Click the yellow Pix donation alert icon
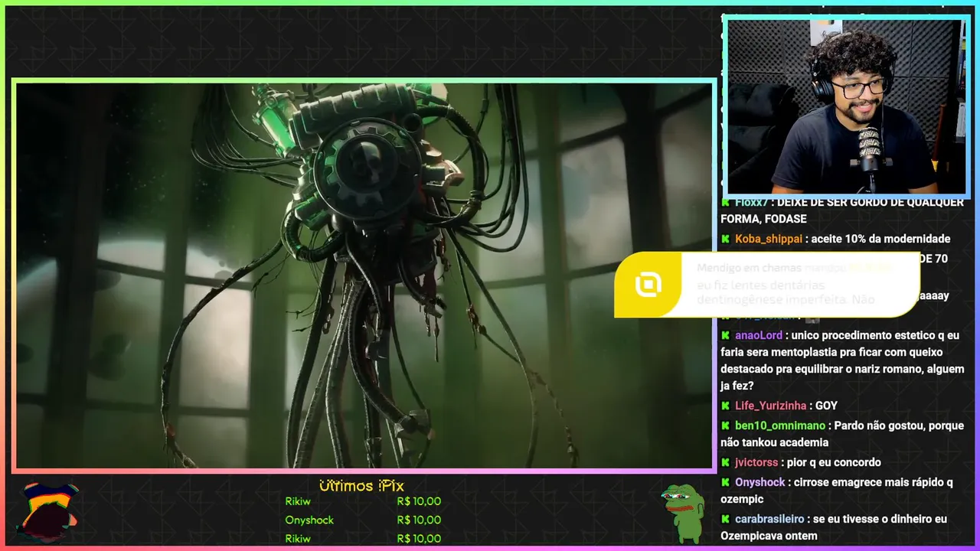 (648, 285)
